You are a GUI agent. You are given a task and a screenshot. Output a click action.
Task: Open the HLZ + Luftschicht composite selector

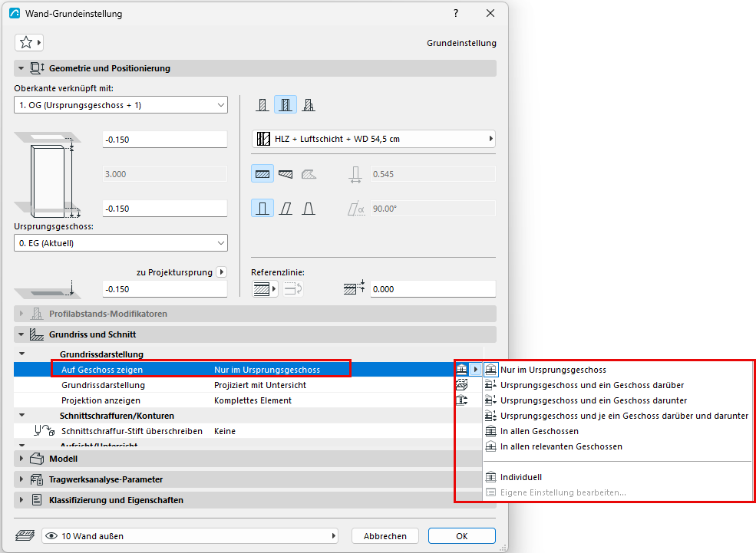(374, 140)
